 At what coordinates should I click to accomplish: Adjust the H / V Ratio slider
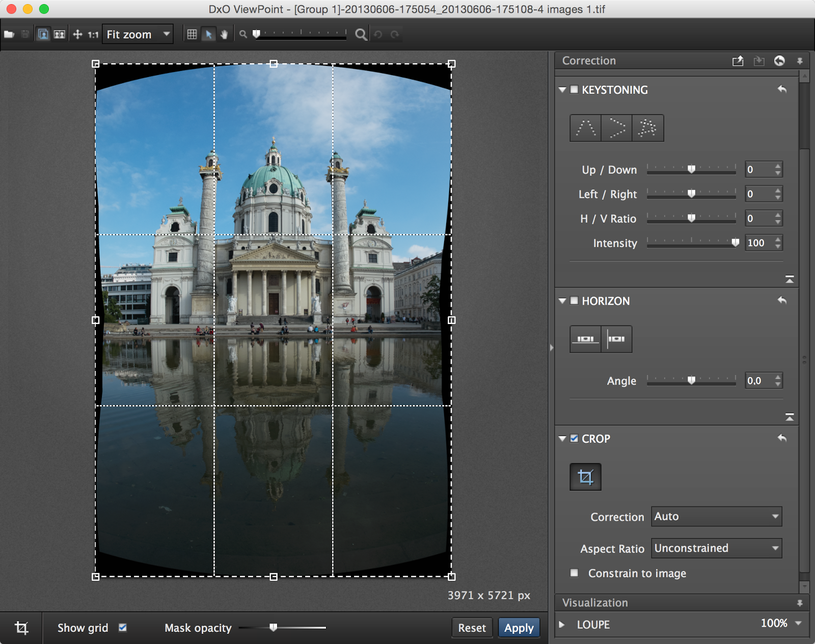pyautogui.click(x=691, y=219)
